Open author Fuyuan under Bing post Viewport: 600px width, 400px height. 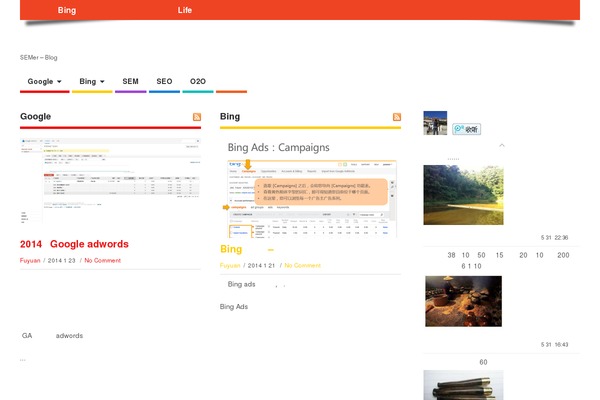230,266
